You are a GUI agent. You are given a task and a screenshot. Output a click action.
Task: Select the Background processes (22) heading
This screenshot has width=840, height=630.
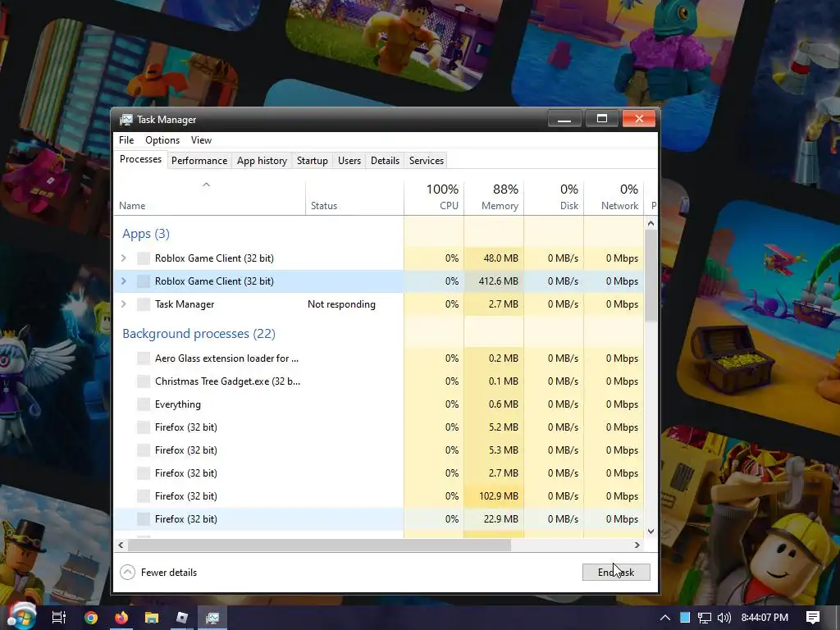point(199,334)
